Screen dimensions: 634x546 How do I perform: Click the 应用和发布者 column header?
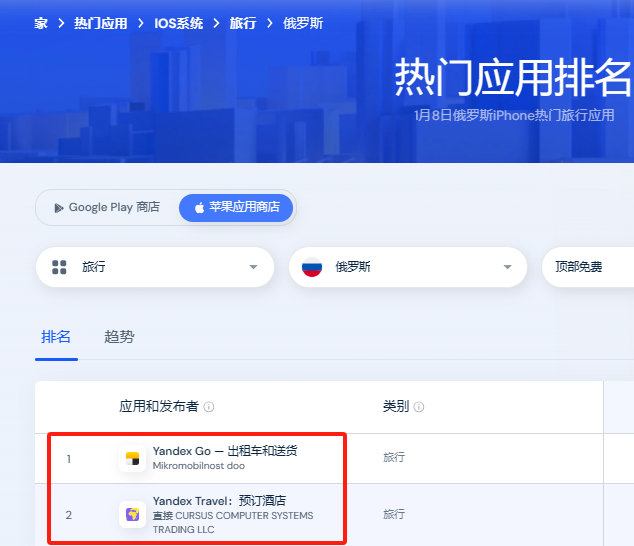[x=159, y=406]
